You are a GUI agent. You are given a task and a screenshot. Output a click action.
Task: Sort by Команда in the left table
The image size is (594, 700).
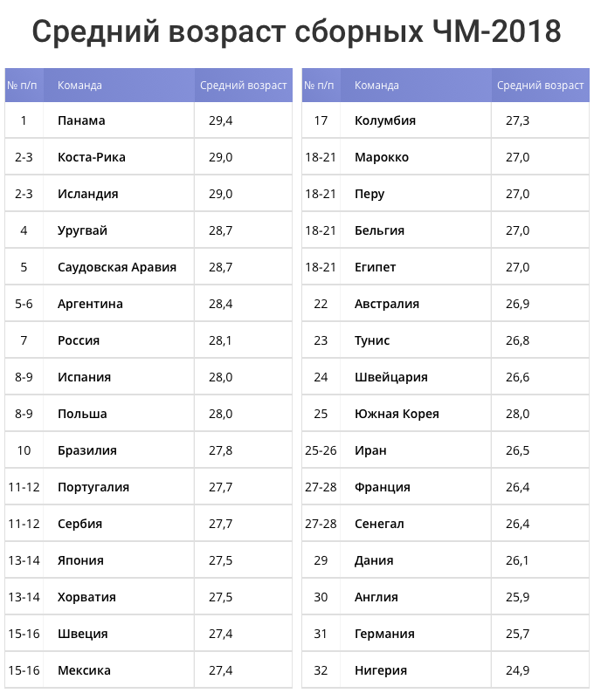79,86
